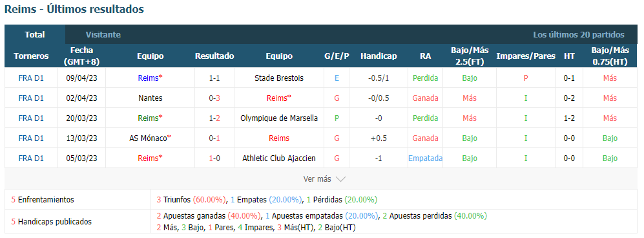Image resolution: width=644 pixels, height=238 pixels.
Task: Click the Resultado column header
Action: 214,56
